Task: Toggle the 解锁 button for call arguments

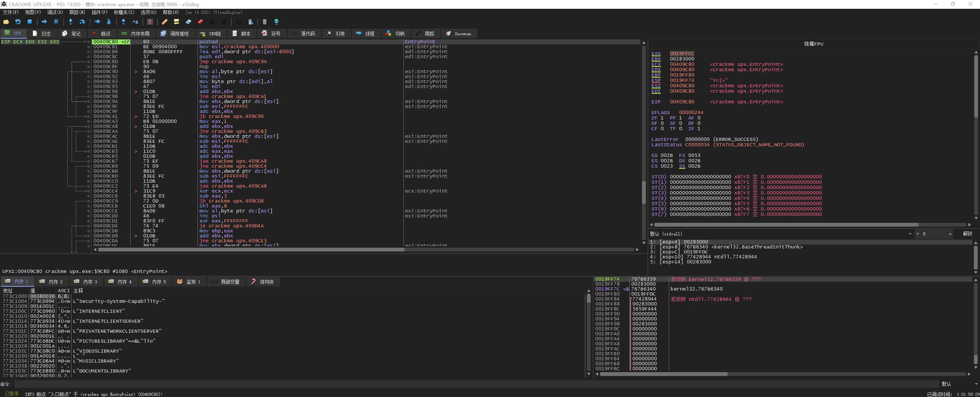Action: point(967,234)
